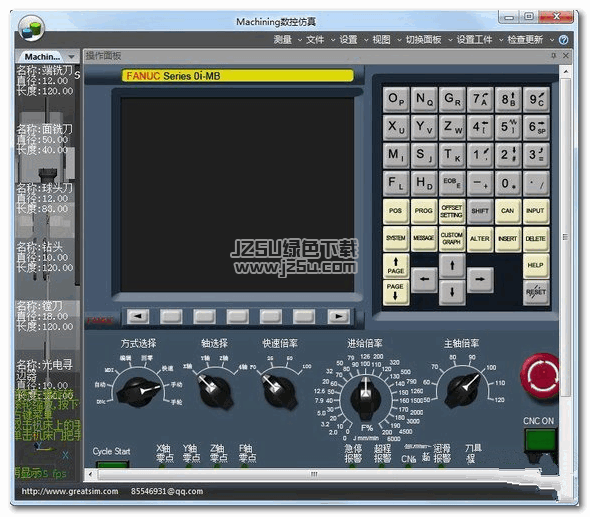Click the number 9 key

(x=536, y=100)
